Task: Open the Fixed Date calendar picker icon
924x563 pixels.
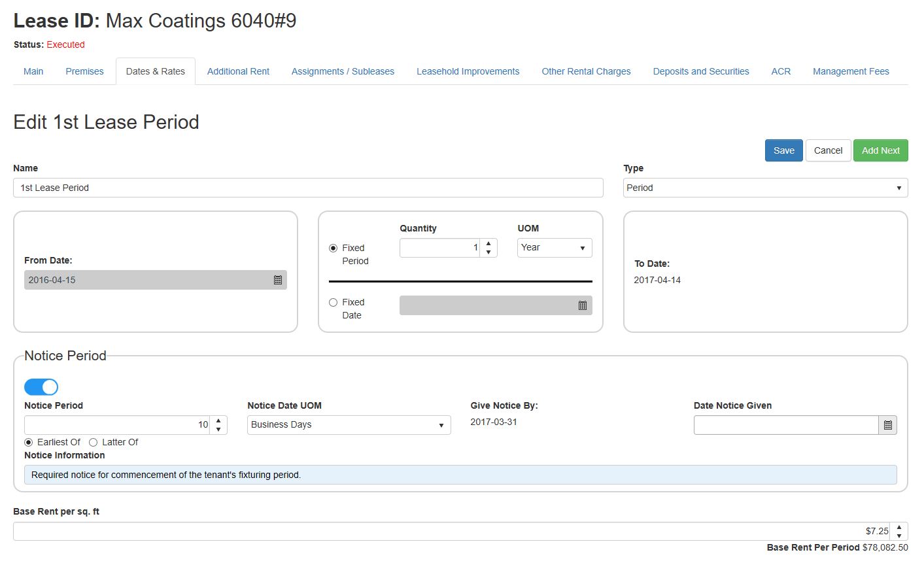Action: 583,305
